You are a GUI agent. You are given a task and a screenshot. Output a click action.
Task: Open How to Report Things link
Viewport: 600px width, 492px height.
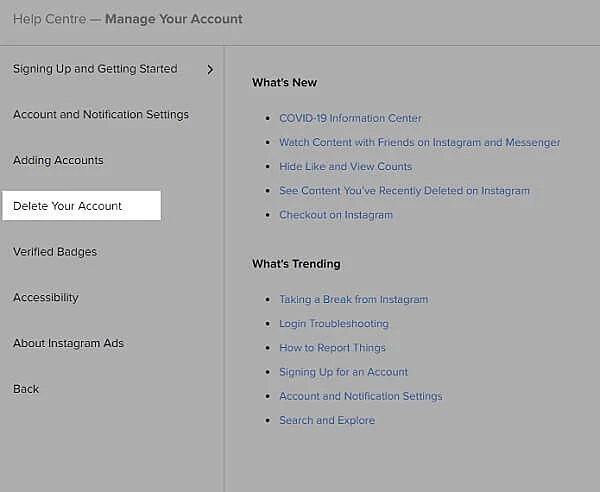tap(332, 348)
